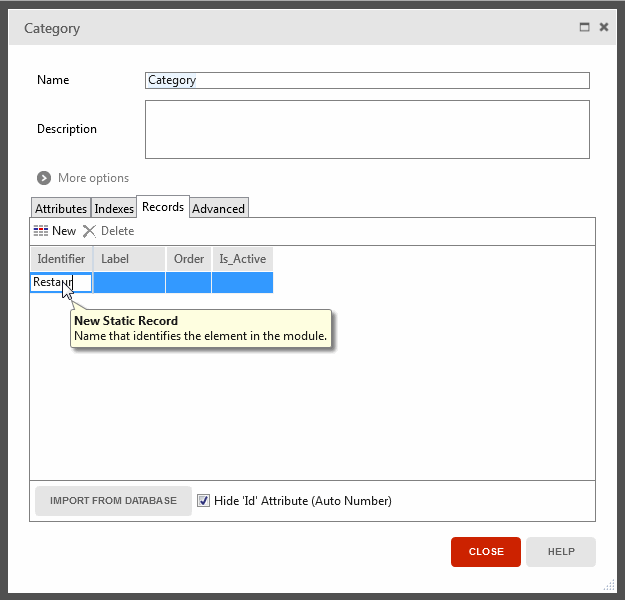This screenshot has width=625, height=600.
Task: Select the Label cell of new record
Action: (x=129, y=283)
